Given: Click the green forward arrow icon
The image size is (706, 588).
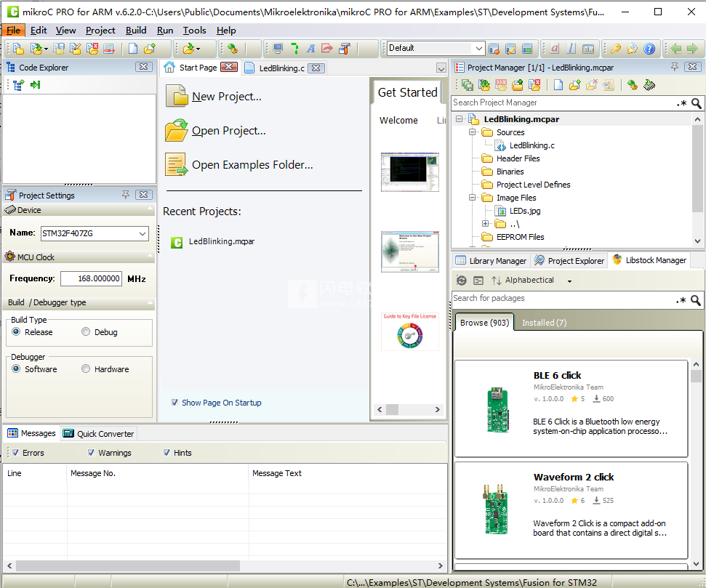Looking at the screenshot, I should tap(692, 48).
